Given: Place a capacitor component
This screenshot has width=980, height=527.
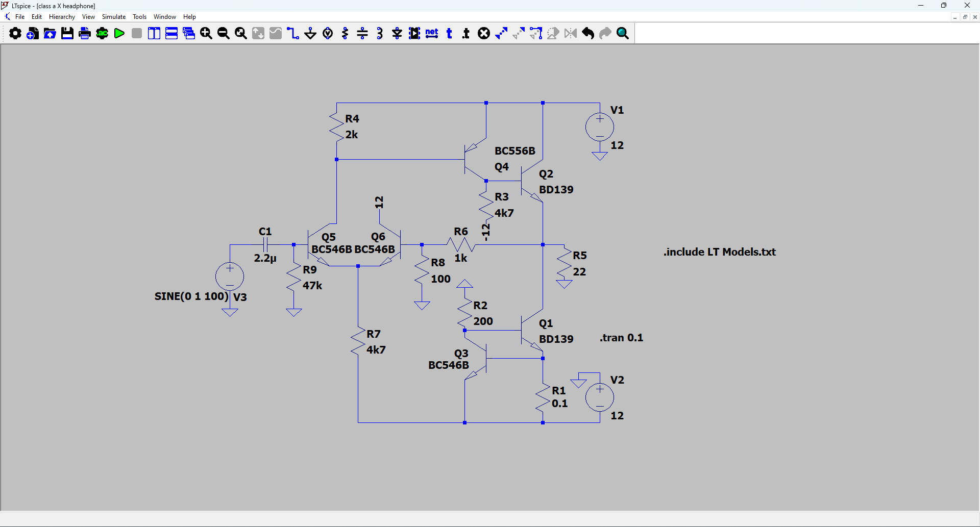Looking at the screenshot, I should pyautogui.click(x=362, y=34).
